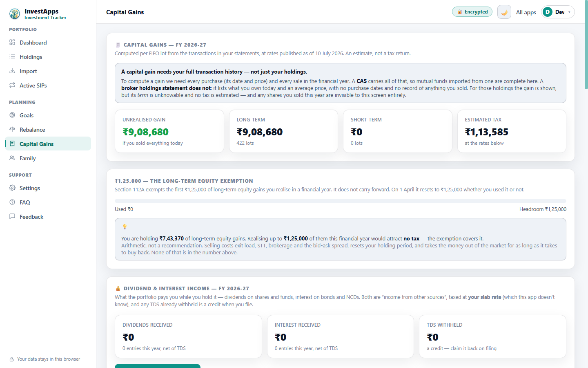Open the Dashboard page
The width and height of the screenshot is (588, 368).
tap(48, 43)
